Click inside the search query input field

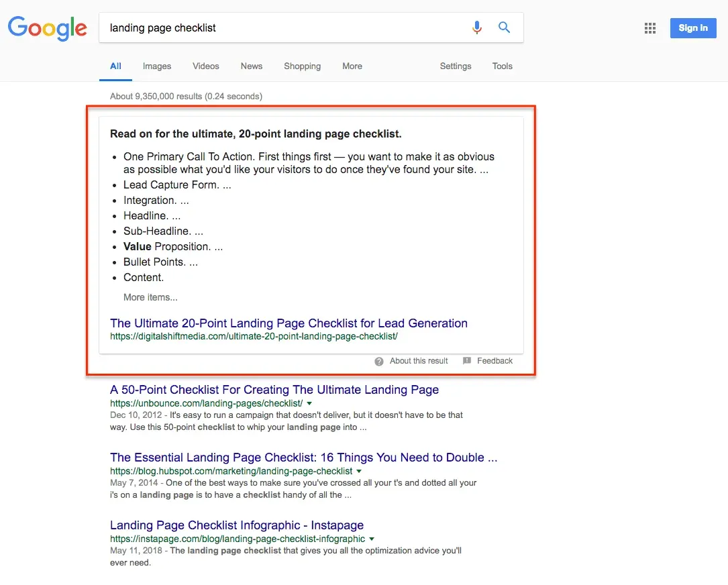tap(268, 28)
